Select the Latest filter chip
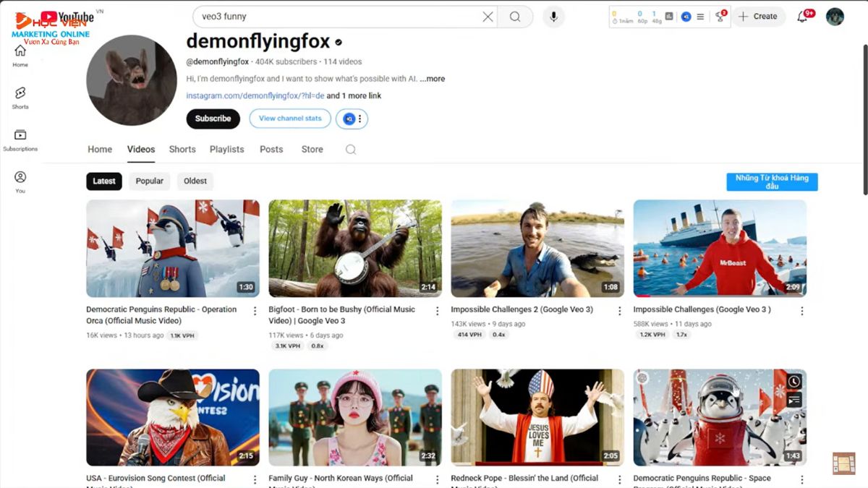868x488 pixels. pos(104,181)
